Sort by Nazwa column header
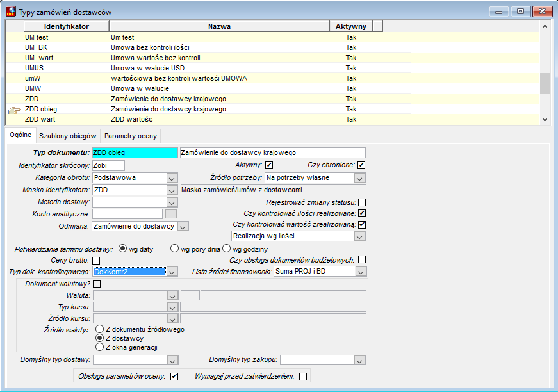The height and width of the screenshot is (392, 558). tap(219, 26)
